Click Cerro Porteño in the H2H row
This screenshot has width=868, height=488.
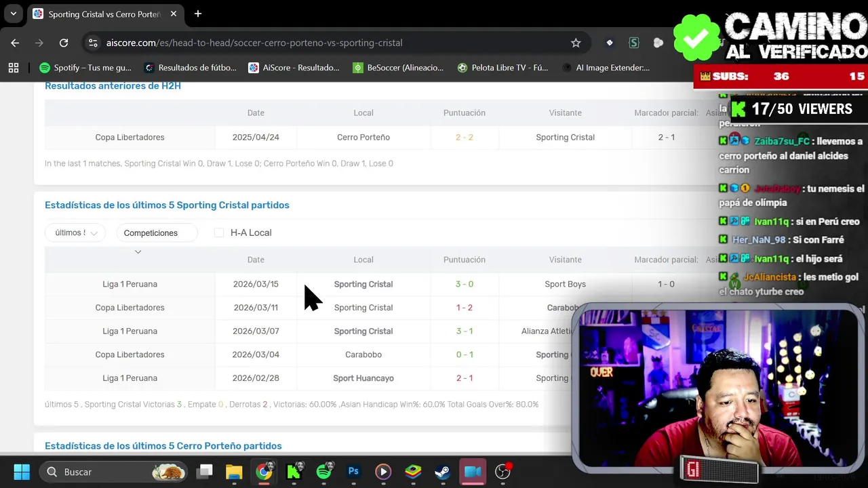coord(363,137)
